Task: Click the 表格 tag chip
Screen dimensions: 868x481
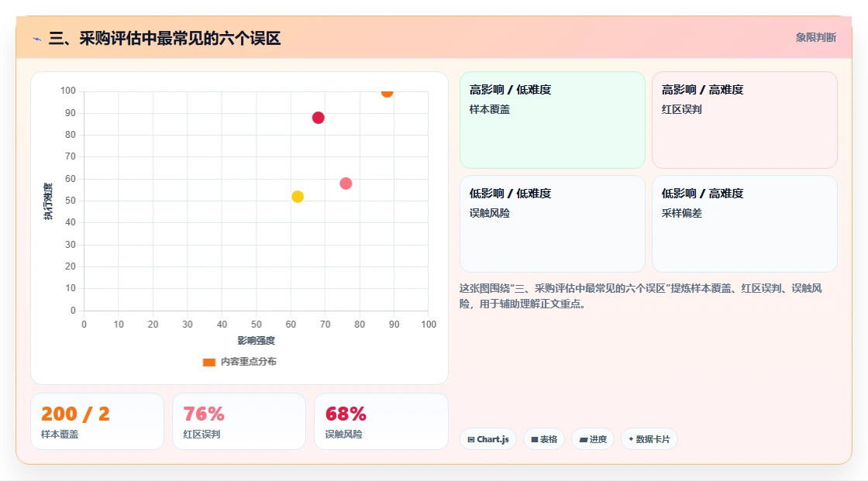Action: click(544, 439)
